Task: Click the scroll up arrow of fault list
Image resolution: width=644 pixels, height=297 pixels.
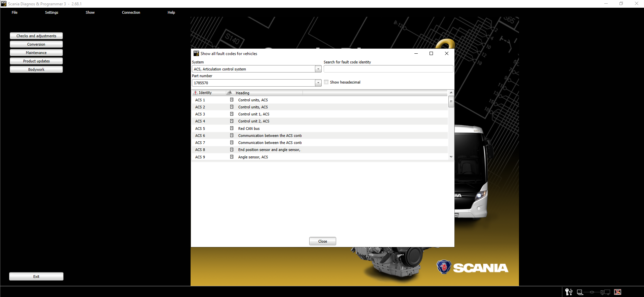Action: coord(451,92)
